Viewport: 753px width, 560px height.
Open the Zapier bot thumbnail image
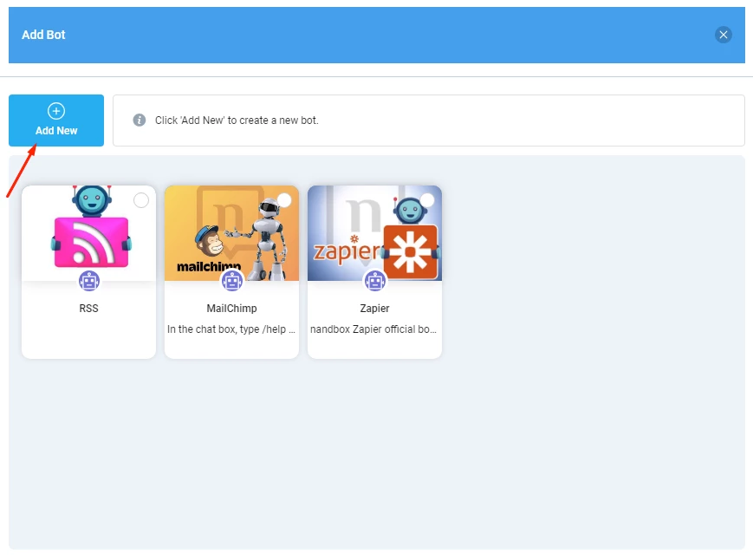374,233
